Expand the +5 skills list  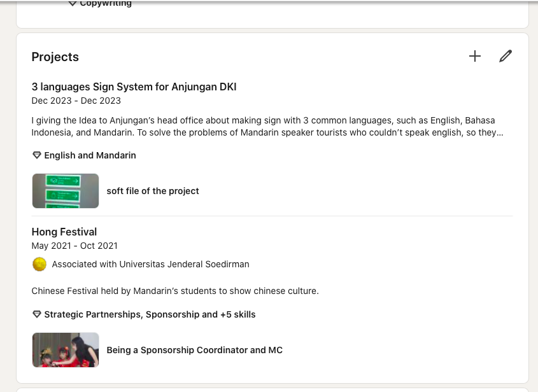[237, 314]
